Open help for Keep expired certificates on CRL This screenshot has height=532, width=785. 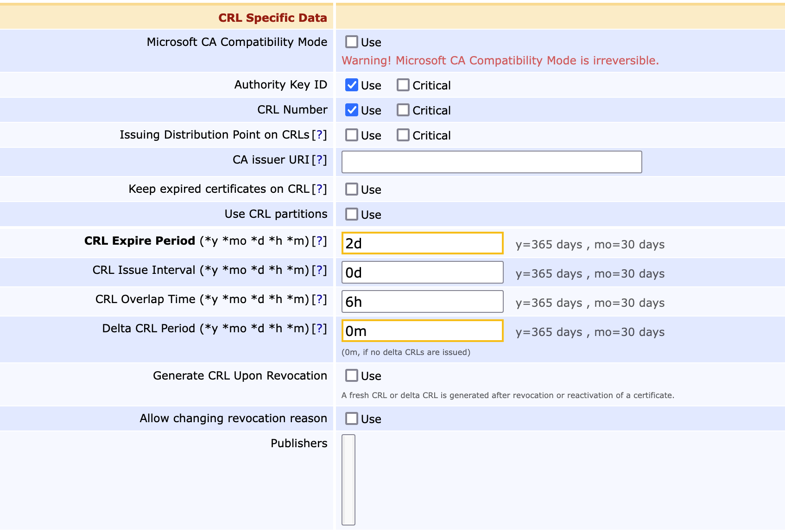click(319, 189)
